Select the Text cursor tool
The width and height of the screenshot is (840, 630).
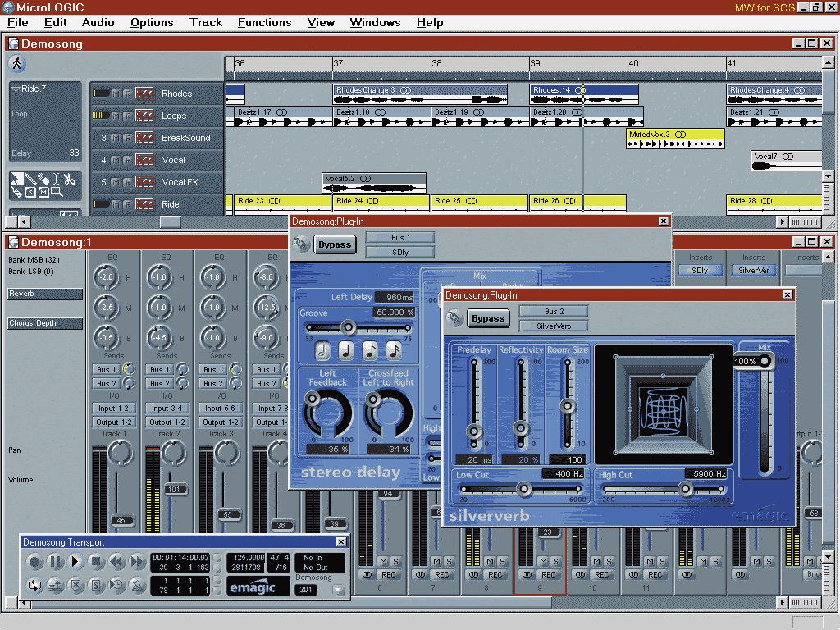click(x=56, y=180)
